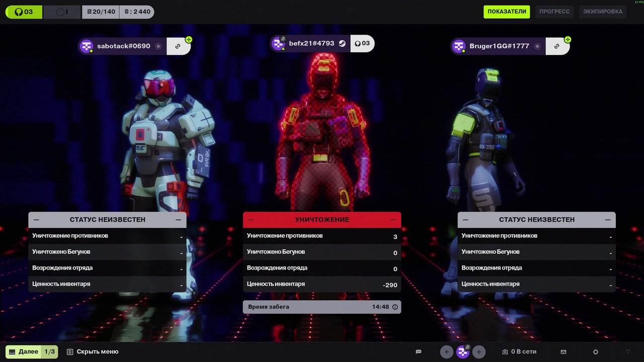Toggle the status dot next to sabotack#0690

[158, 46]
